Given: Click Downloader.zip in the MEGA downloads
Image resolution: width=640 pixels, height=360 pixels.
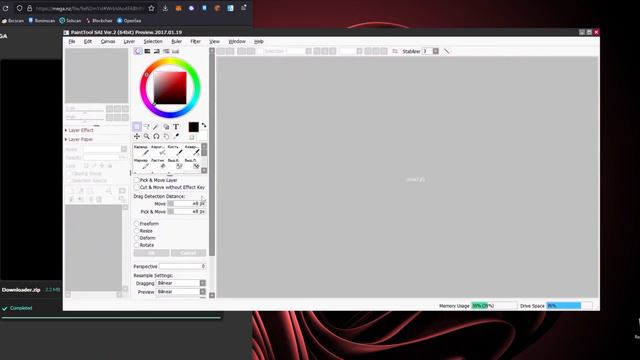Looking at the screenshot, I should (21, 290).
